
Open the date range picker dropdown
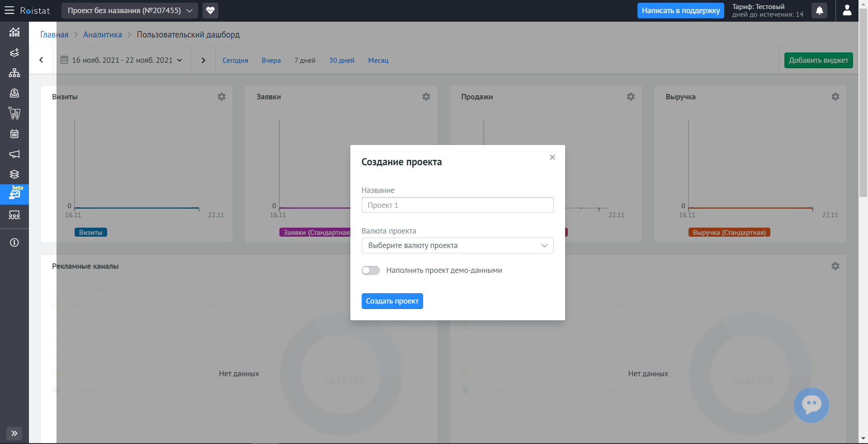[122, 60]
